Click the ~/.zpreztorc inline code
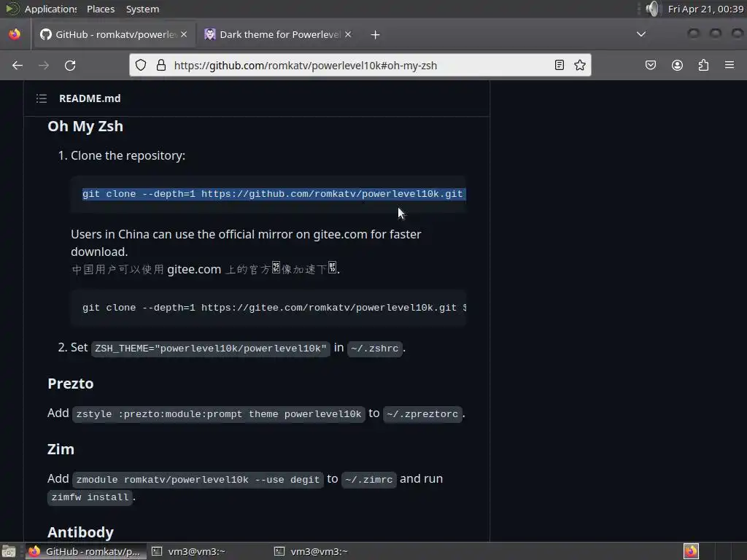The height and width of the screenshot is (560, 747). click(422, 414)
